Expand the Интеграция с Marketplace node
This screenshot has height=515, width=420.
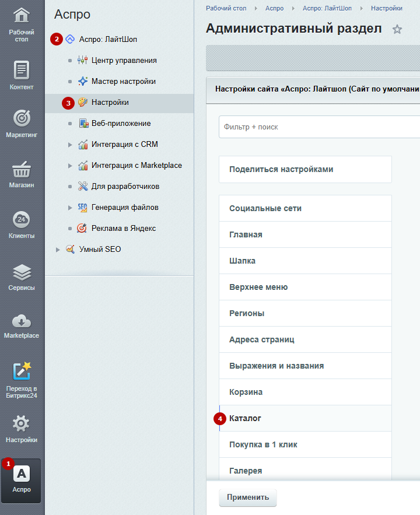point(69,166)
